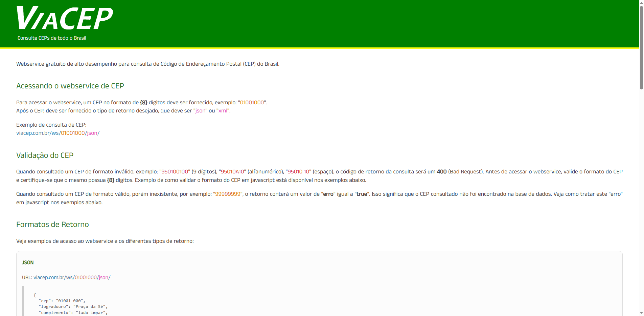Click the heading Validação do CEP
The width and height of the screenshot is (644, 316).
tap(45, 155)
